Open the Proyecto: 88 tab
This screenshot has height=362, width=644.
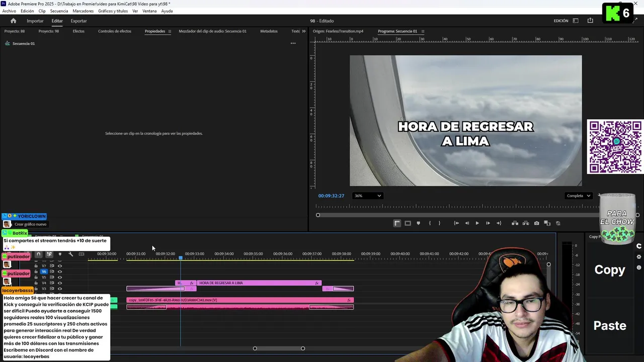[x=15, y=31]
